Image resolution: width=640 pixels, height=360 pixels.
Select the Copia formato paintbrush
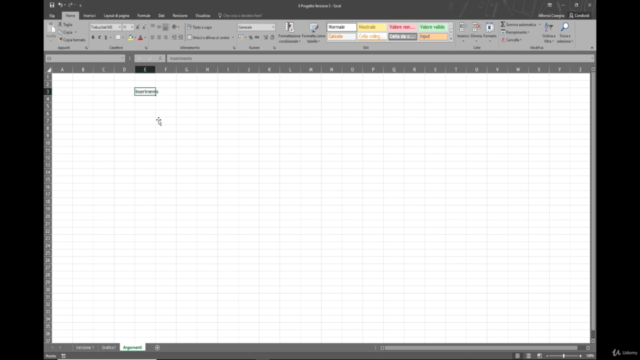click(60, 40)
